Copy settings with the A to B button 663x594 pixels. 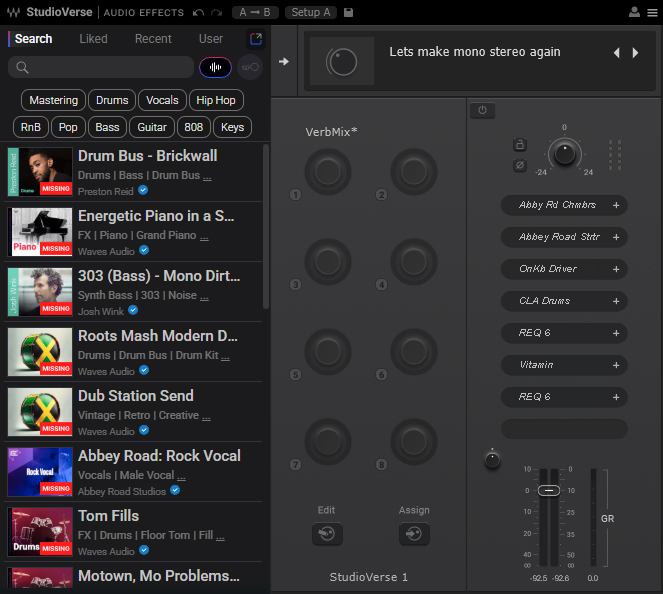click(255, 12)
